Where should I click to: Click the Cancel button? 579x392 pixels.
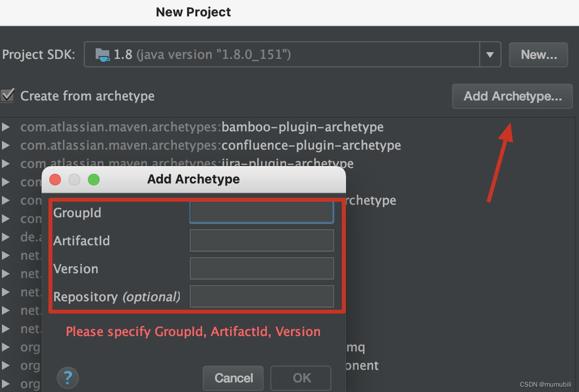pos(233,378)
